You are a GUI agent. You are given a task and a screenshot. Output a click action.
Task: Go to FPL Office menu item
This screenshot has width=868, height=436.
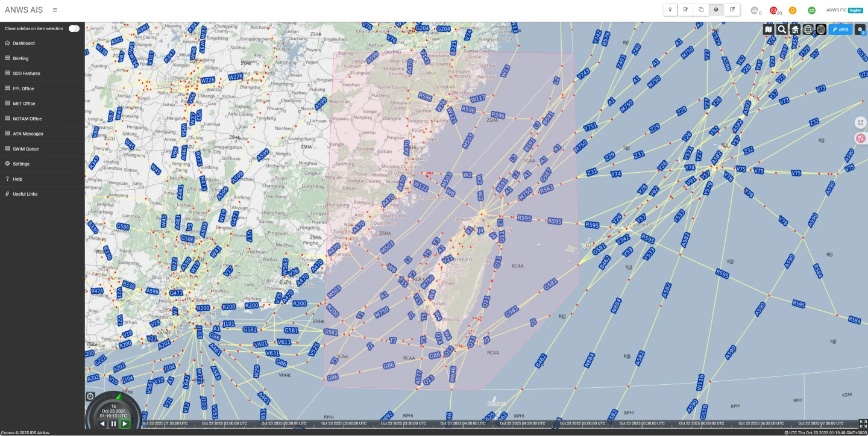tap(24, 89)
